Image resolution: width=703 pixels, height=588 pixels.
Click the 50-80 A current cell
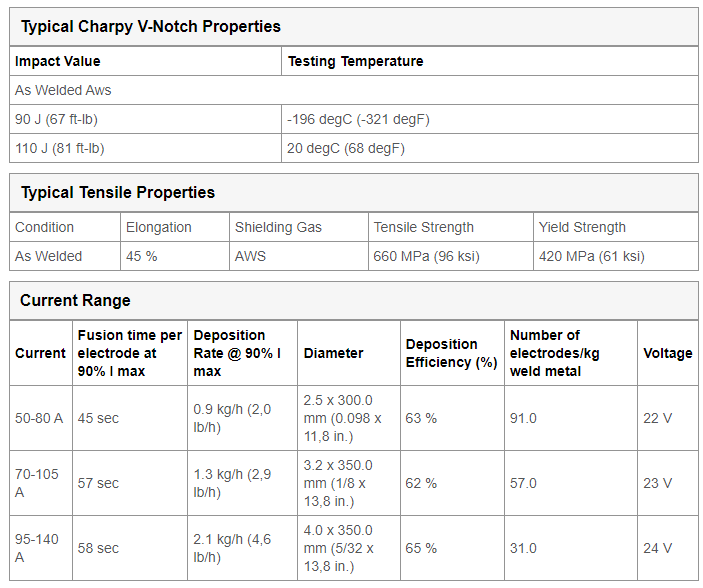tap(41, 418)
